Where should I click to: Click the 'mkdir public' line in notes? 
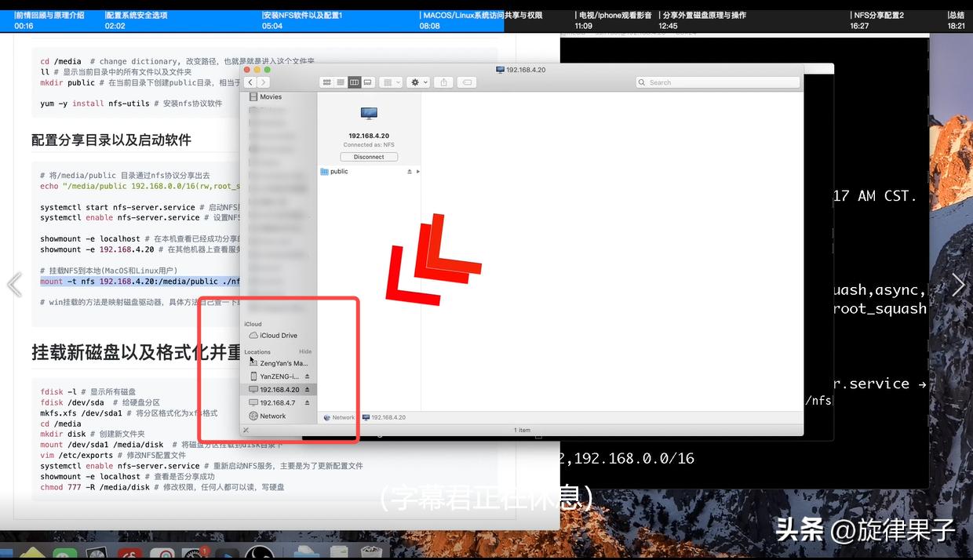tap(140, 82)
